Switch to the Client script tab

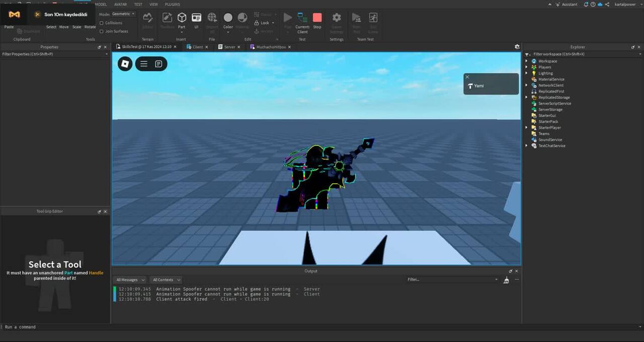coord(198,47)
